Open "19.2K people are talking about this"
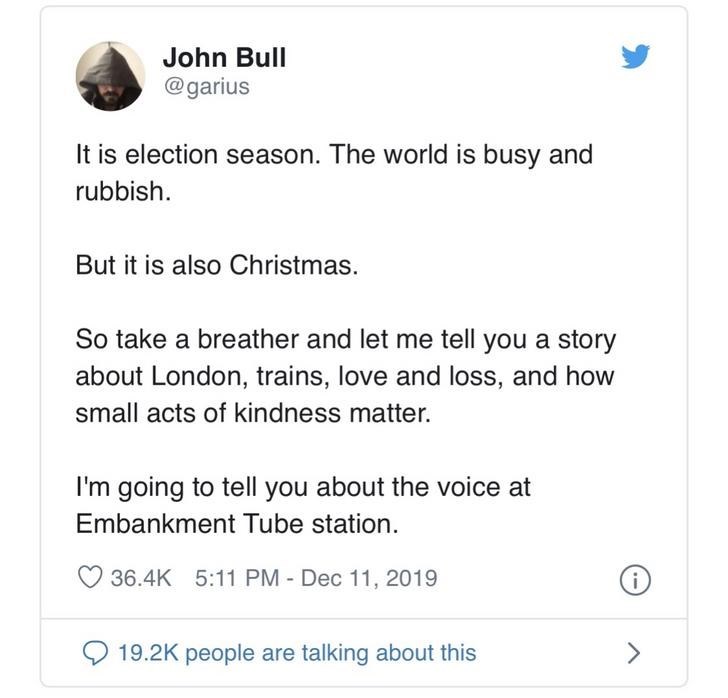This screenshot has height=698, width=728. click(x=296, y=653)
